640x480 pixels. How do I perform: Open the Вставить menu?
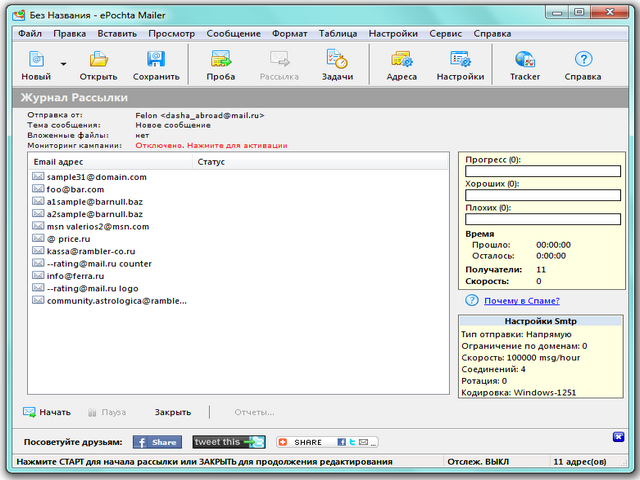117,33
